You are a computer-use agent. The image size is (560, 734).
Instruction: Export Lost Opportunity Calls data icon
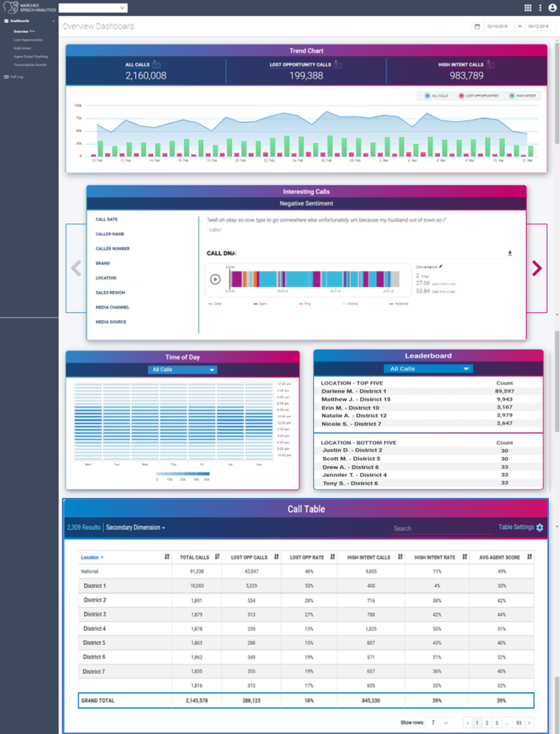(337, 64)
